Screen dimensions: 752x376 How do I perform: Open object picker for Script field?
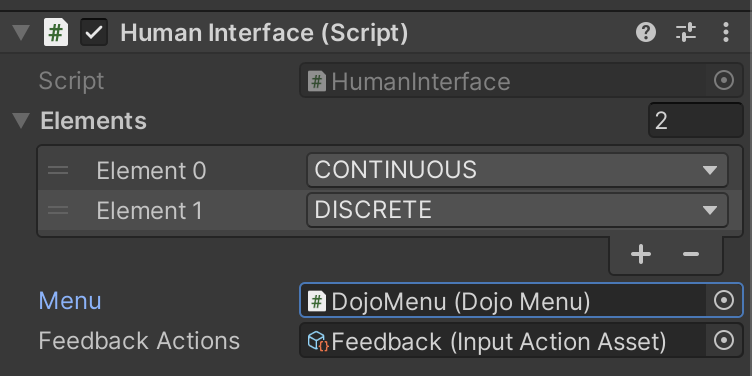[724, 81]
